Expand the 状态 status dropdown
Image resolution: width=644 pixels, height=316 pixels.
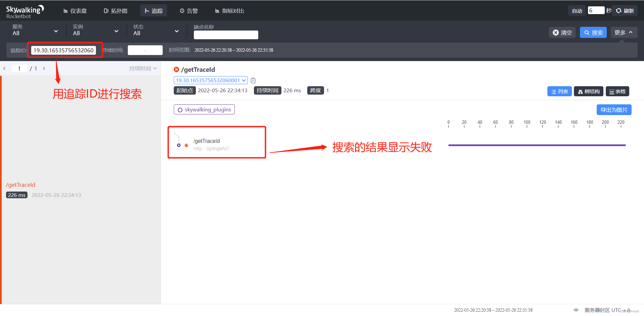click(156, 30)
